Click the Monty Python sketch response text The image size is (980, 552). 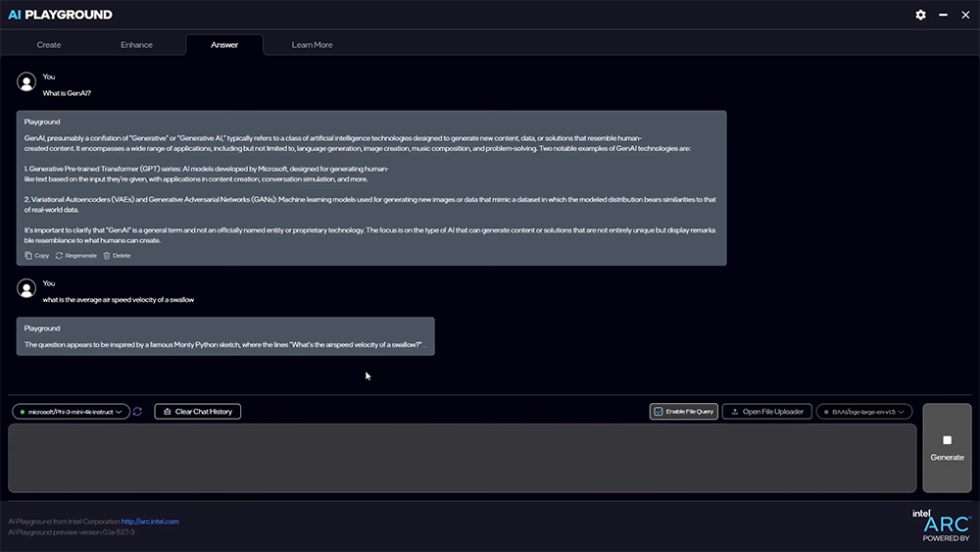click(x=225, y=344)
